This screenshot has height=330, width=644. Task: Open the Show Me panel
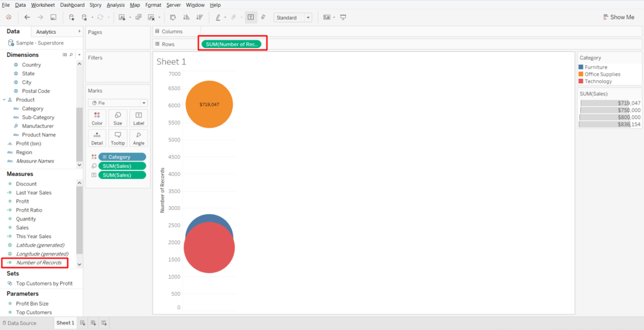[x=618, y=18]
